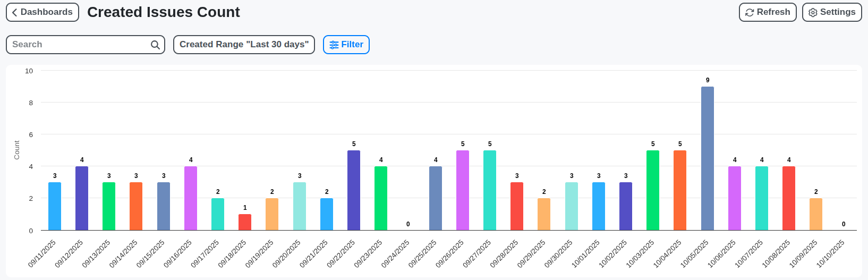This screenshot has height=280, width=868.
Task: Click the y-axis value 6
Action: coord(31,135)
